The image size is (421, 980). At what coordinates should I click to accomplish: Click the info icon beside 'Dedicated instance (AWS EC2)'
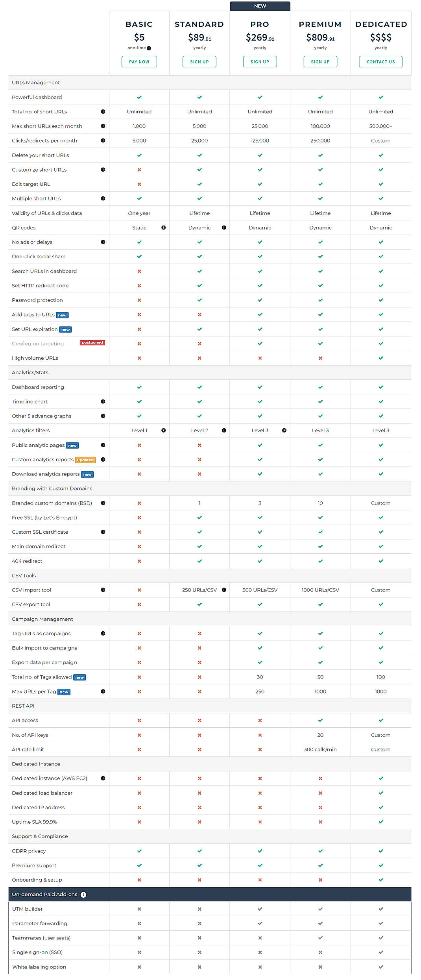coord(103,778)
